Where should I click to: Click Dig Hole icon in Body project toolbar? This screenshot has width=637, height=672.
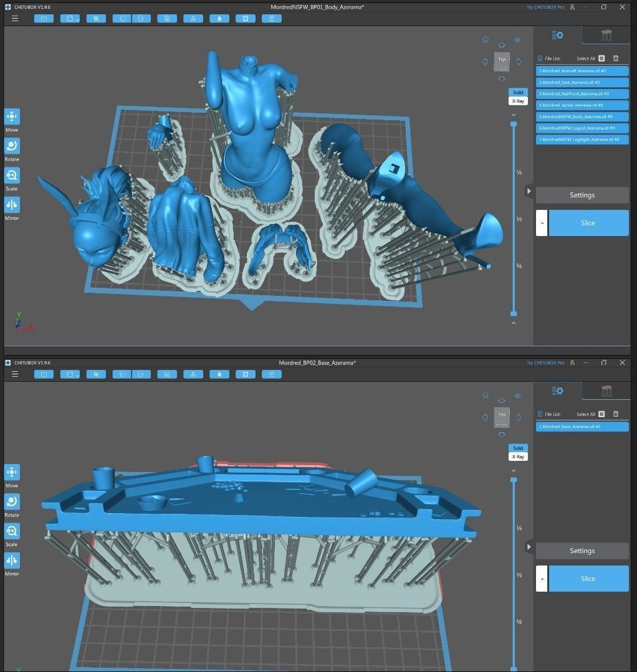[246, 19]
